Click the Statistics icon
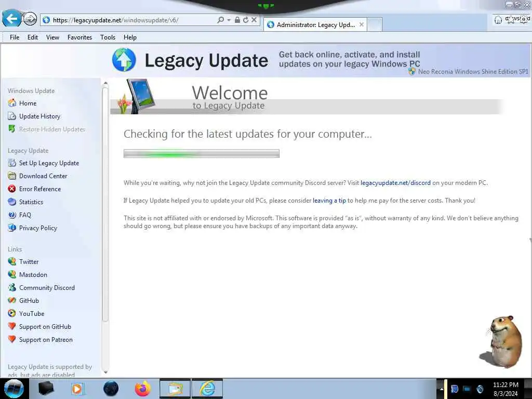Screen dimensions: 532x399 click(12, 202)
